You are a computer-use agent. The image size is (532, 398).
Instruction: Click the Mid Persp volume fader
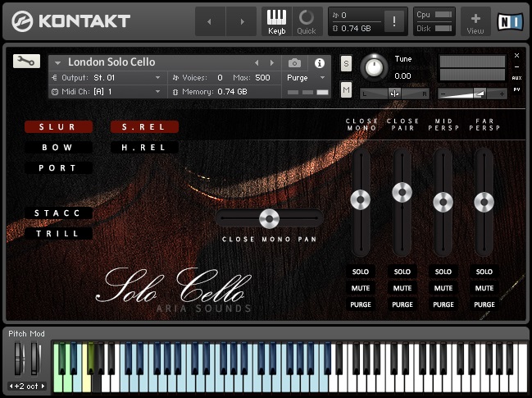click(x=443, y=202)
